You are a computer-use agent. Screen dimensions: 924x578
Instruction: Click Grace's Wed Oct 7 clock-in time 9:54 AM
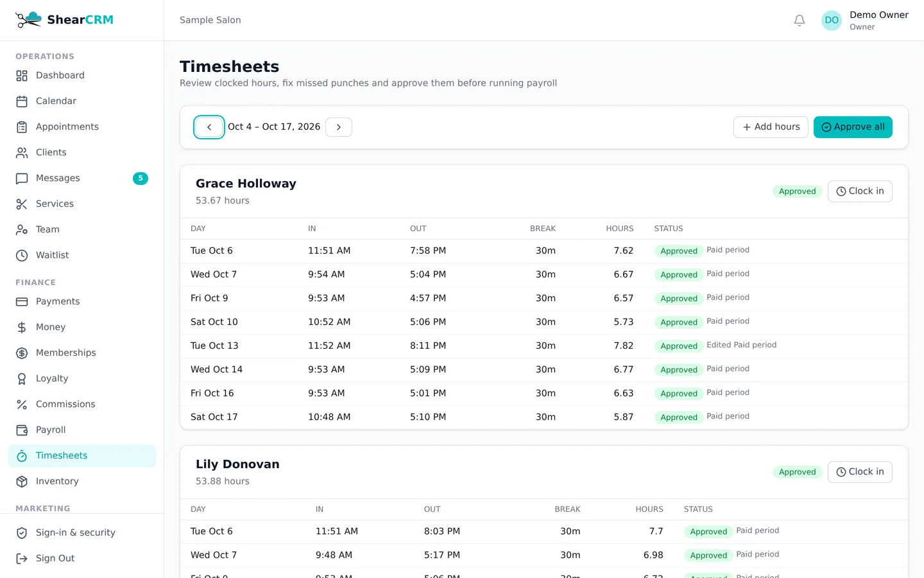327,275
